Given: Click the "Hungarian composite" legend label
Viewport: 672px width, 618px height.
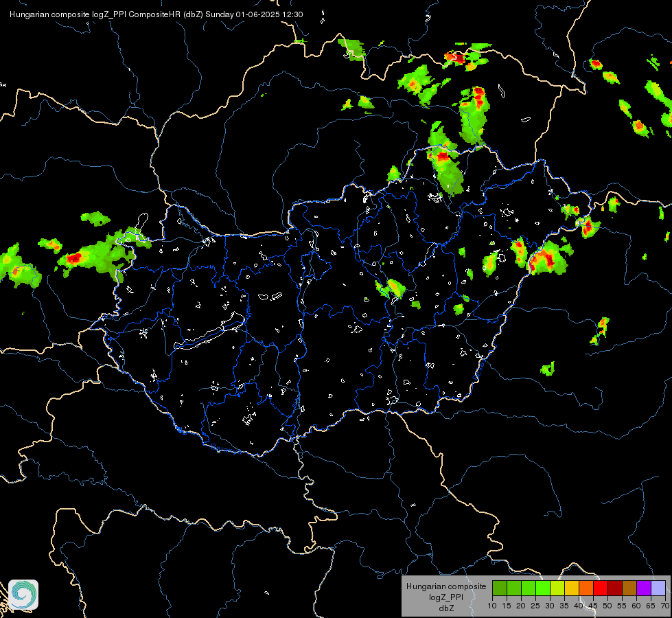Looking at the screenshot, I should tap(446, 586).
